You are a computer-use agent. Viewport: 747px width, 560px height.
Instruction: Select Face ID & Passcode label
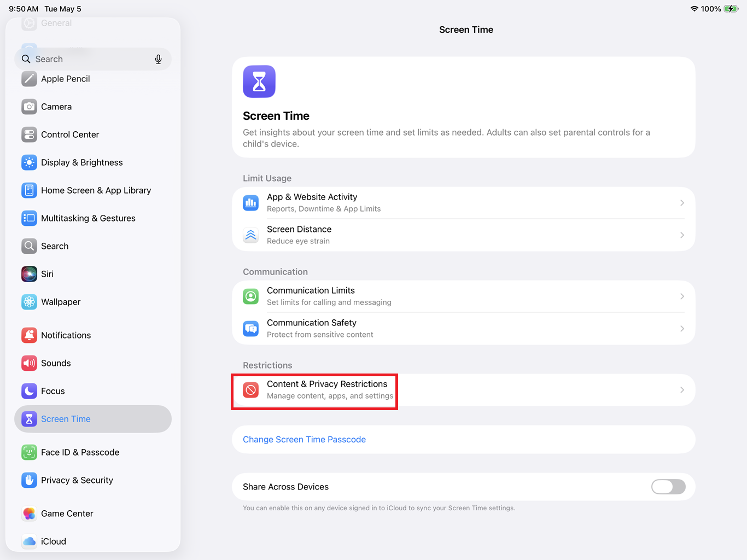80,452
